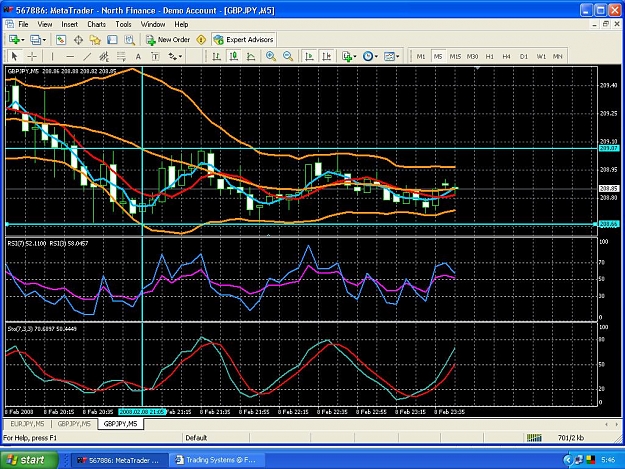Open the Charts menu

[x=96, y=25]
